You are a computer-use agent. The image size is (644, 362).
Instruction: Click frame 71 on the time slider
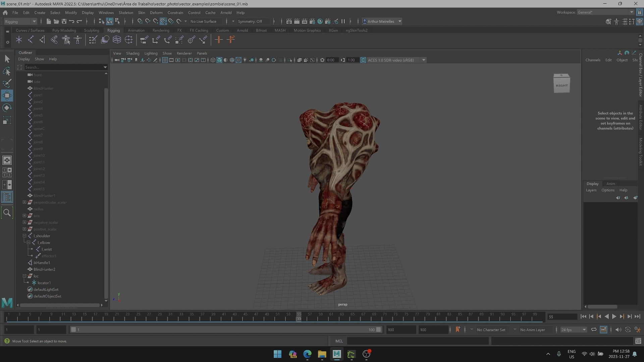pyautogui.click(x=385, y=316)
